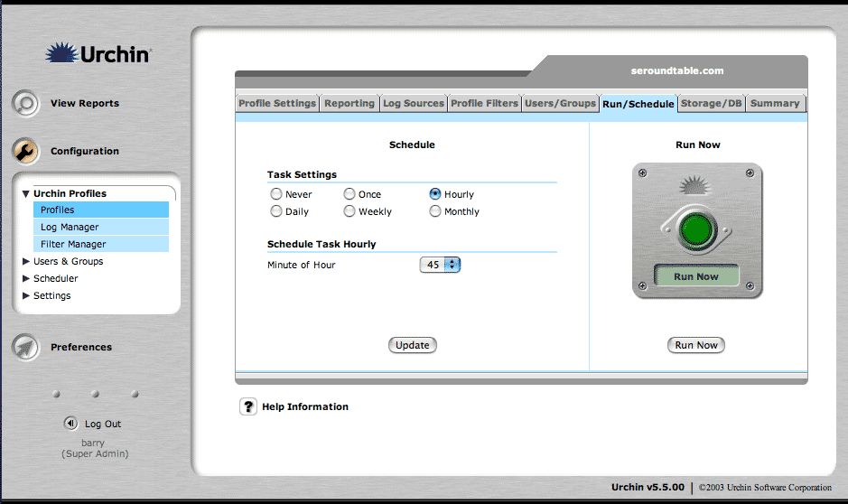The image size is (848, 504).
Task: Open the Log Sources tab
Action: [x=414, y=103]
